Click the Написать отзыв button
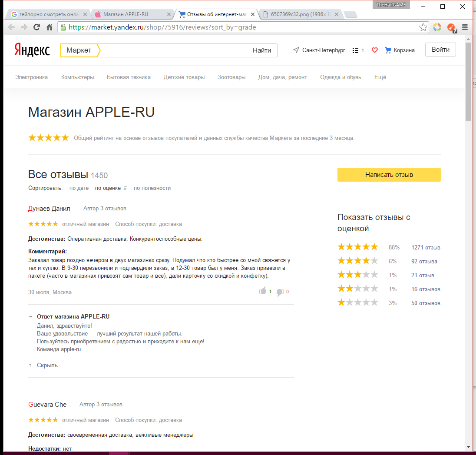This screenshot has height=455, width=476. coord(389,175)
